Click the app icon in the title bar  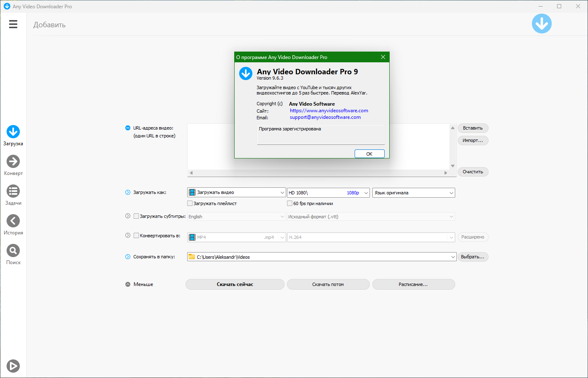7,6
